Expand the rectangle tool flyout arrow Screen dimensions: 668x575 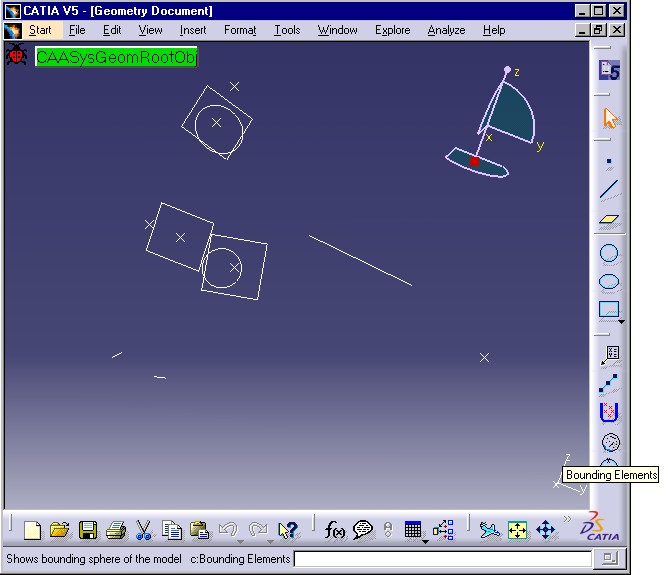622,322
